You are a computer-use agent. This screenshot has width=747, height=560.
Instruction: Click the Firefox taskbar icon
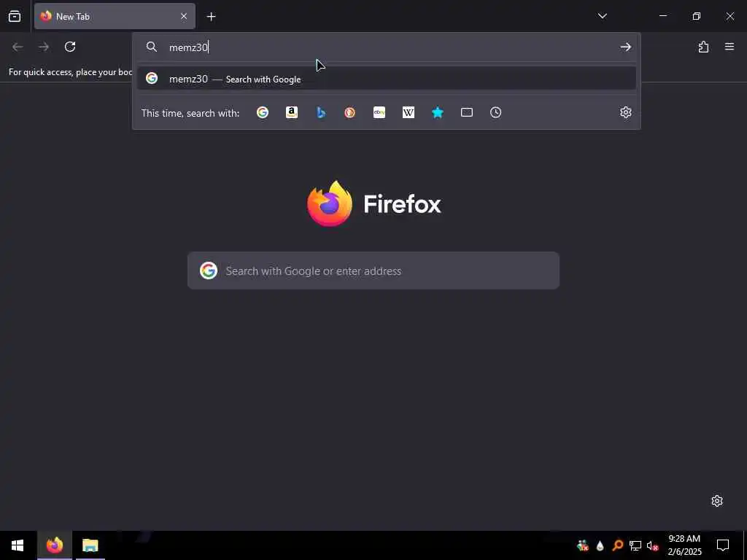tap(55, 545)
